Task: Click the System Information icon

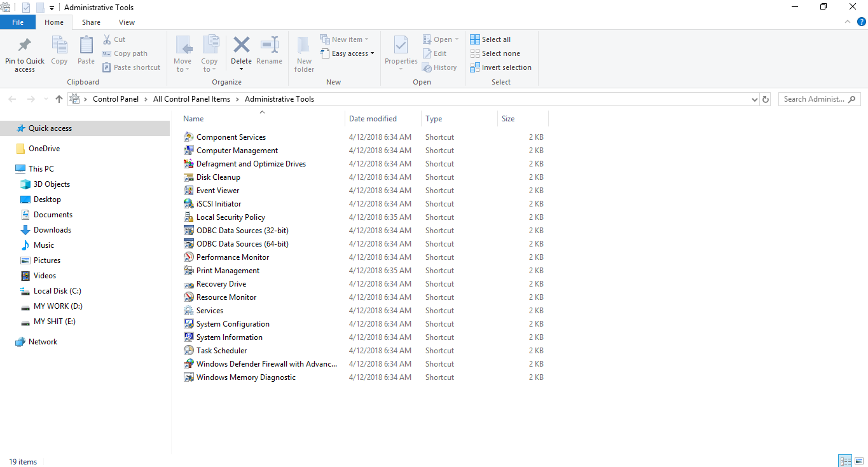Action: pyautogui.click(x=188, y=337)
